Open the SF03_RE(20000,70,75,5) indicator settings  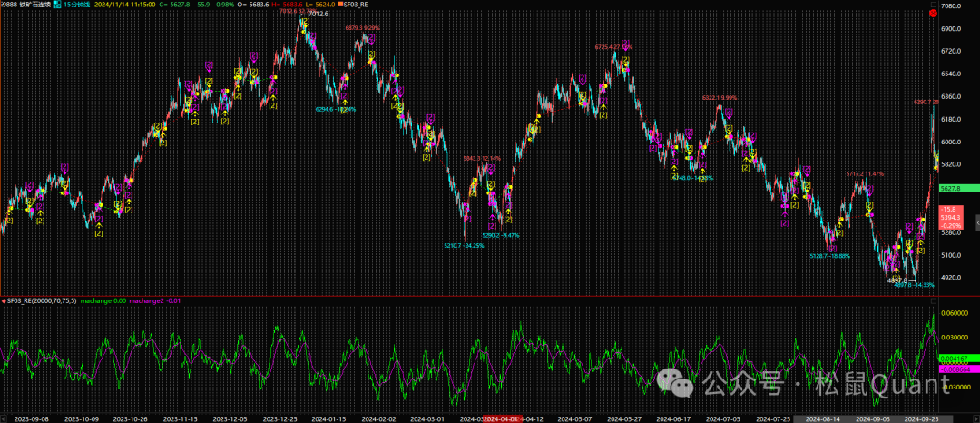click(42, 300)
